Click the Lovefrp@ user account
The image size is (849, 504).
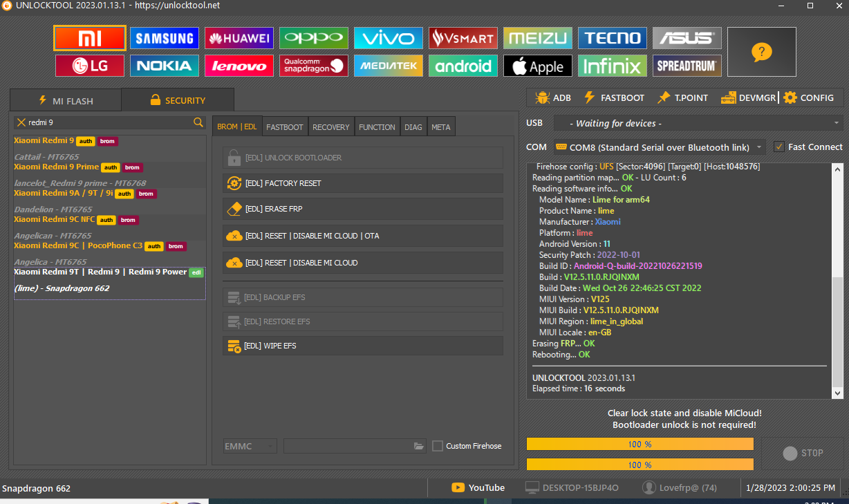[x=680, y=488]
